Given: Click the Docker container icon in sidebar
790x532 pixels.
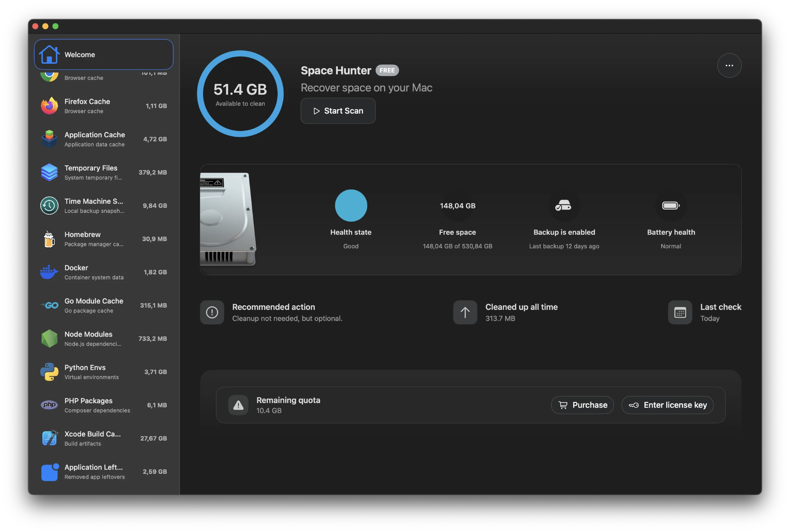Looking at the screenshot, I should point(49,272).
